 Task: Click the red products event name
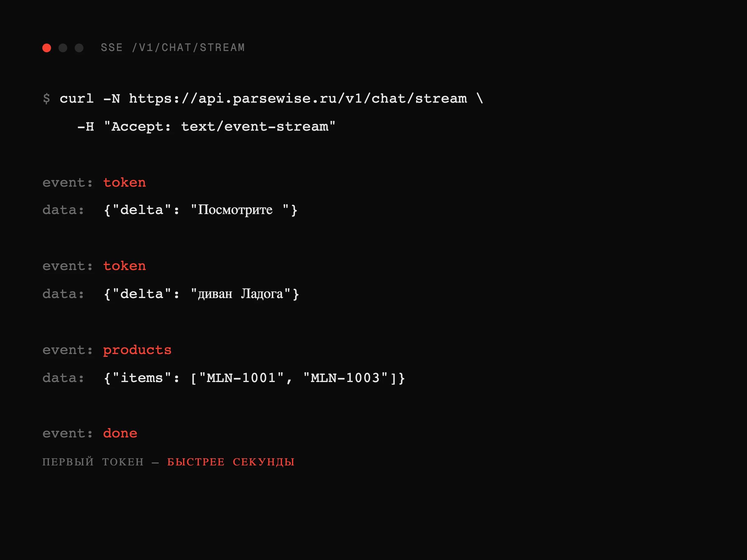coord(137,350)
